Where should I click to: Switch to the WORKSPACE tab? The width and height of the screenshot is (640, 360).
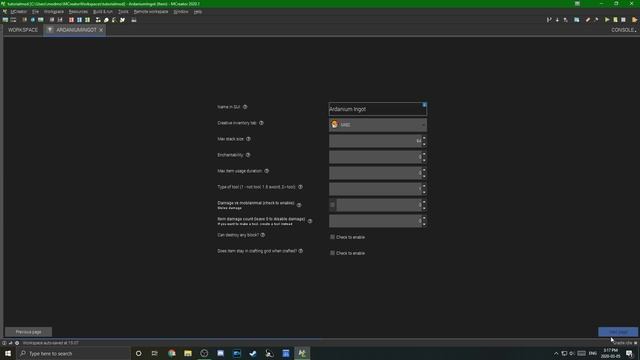click(23, 30)
